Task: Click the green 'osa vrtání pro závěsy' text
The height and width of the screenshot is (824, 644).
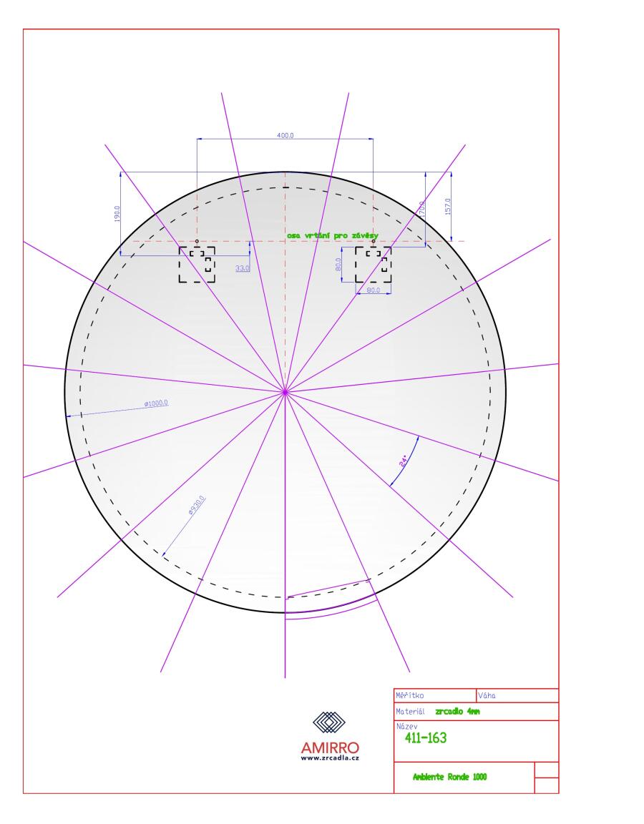Action: (x=332, y=235)
